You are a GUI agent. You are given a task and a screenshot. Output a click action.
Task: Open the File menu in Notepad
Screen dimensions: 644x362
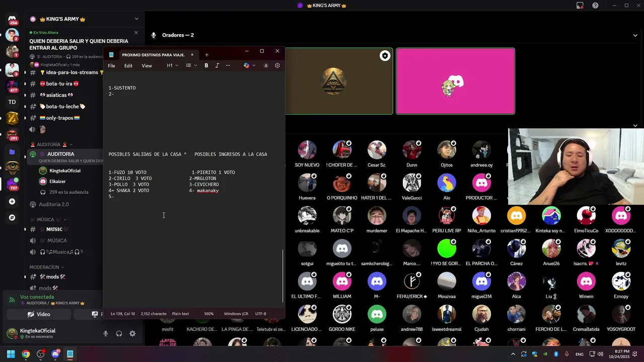(111, 66)
